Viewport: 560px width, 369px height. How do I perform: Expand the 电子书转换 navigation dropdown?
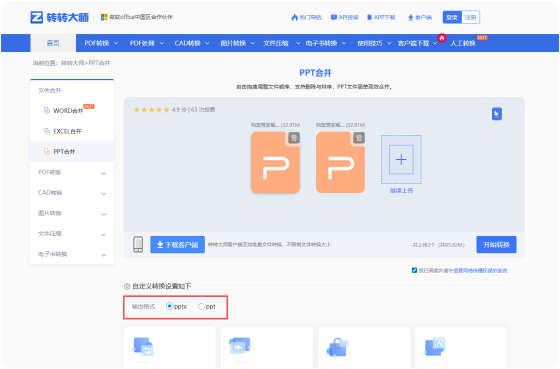(x=326, y=43)
